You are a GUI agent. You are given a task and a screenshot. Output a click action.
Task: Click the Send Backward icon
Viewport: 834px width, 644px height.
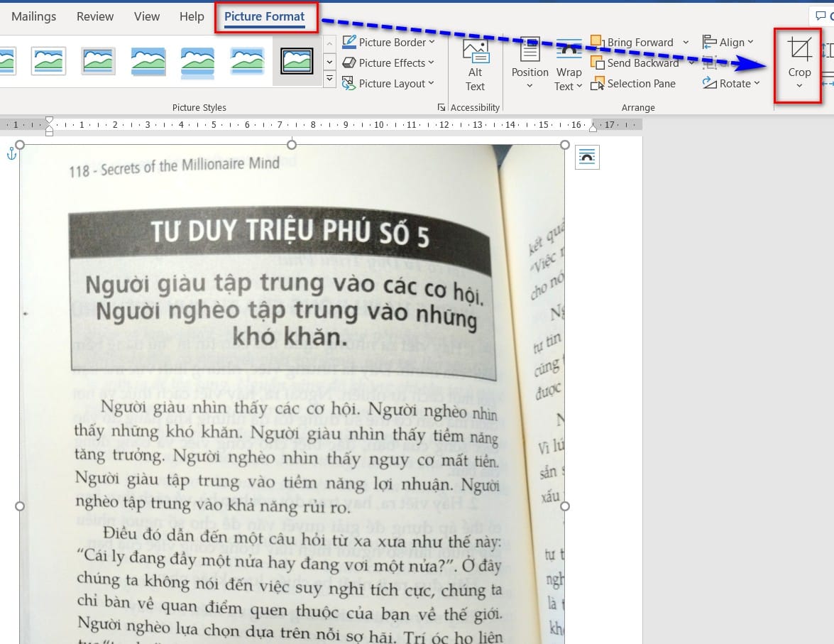(597, 62)
